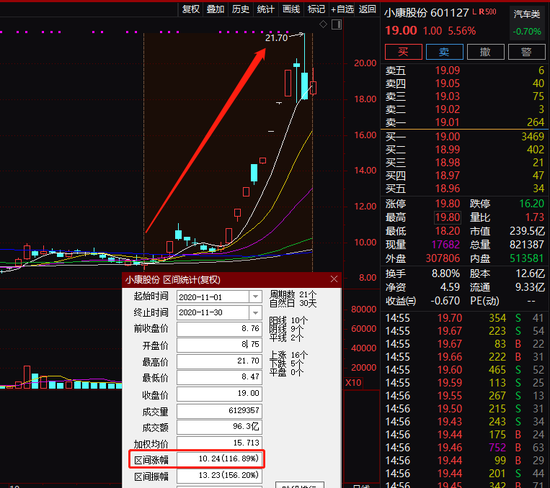Select 叠加 overlay in chart toolbar
The height and width of the screenshot is (488, 550).
point(215,9)
